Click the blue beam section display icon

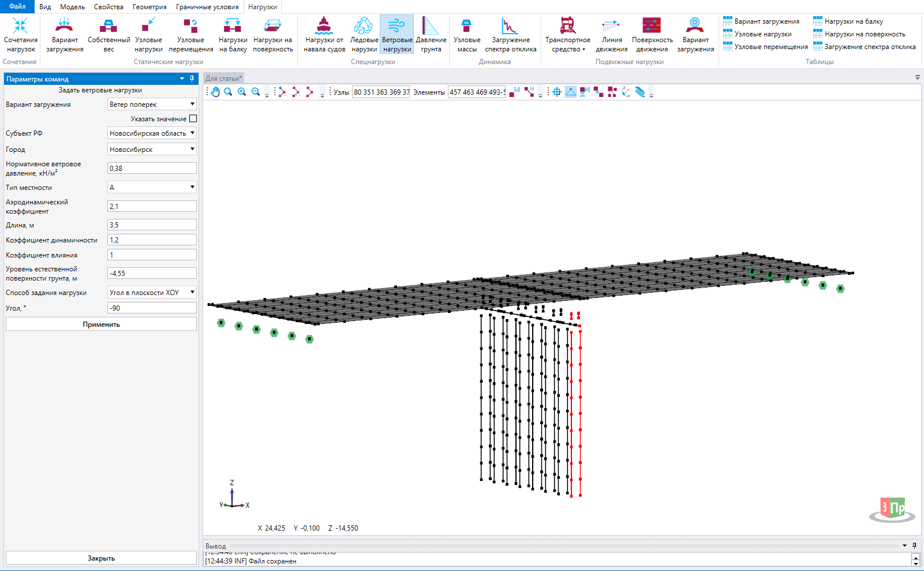tap(640, 92)
